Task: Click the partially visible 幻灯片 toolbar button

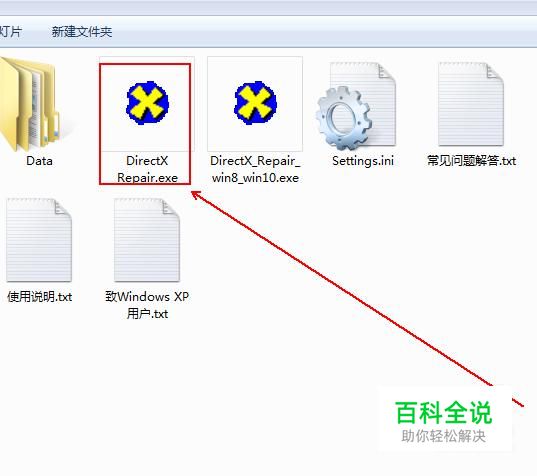Action: tap(11, 32)
